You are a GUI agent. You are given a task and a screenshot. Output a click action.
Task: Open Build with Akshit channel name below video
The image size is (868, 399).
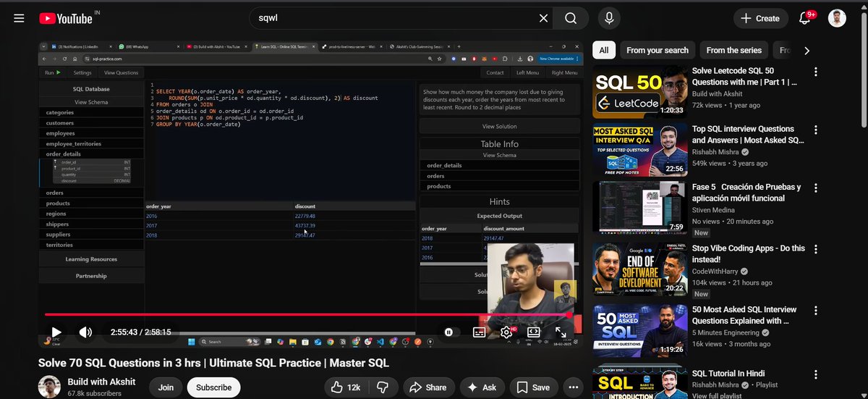(x=101, y=382)
